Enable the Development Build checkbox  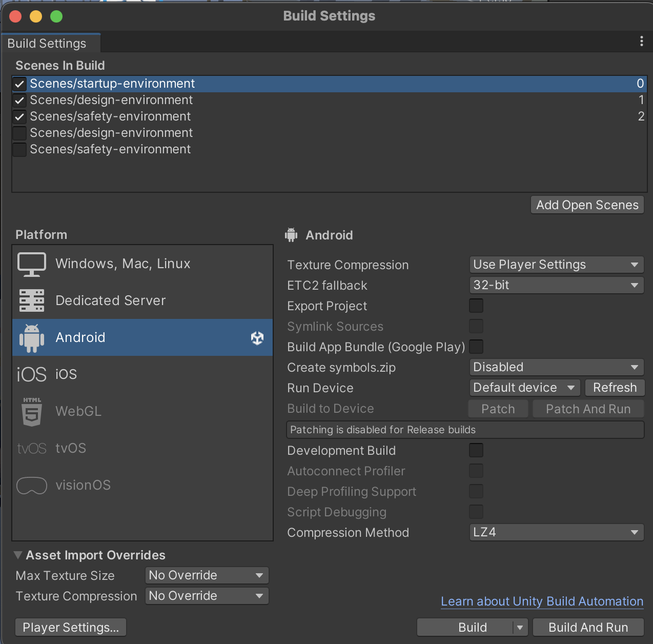(476, 450)
